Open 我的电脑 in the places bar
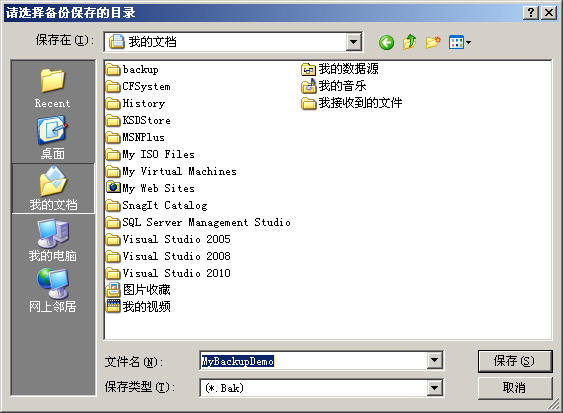Viewport: 563px width, 413px height. [53, 241]
